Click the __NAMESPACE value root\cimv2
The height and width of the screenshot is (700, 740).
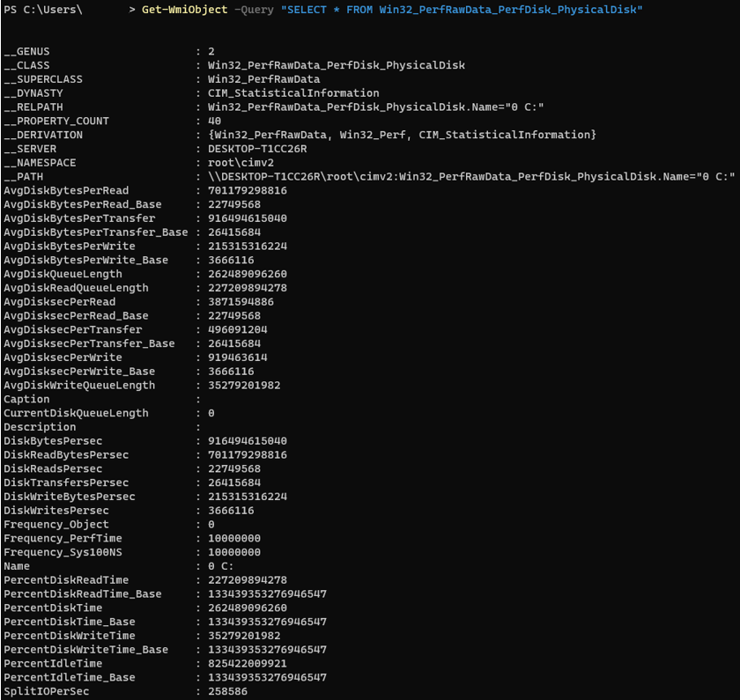tap(240, 163)
